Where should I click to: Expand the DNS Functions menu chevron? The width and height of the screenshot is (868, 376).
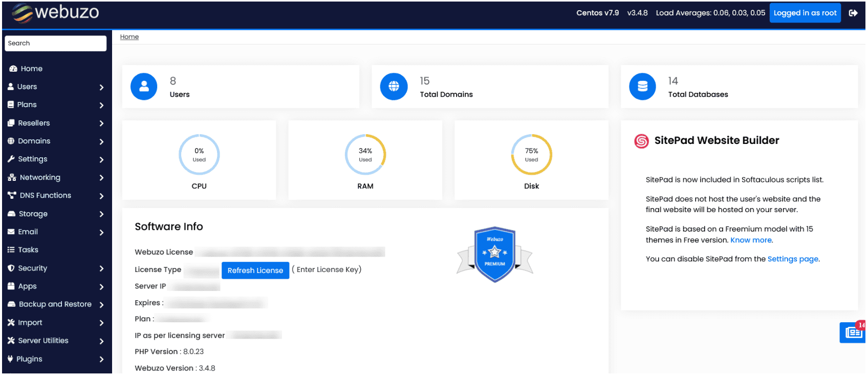pos(101,196)
